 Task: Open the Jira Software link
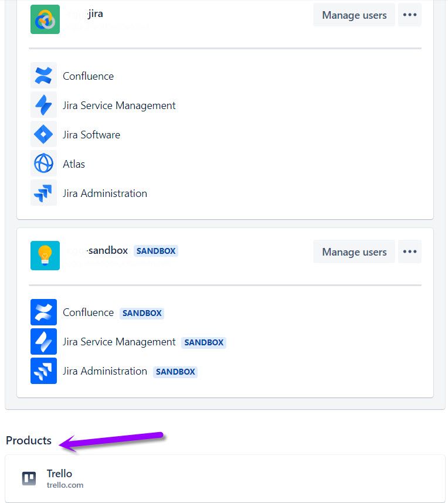tap(91, 135)
